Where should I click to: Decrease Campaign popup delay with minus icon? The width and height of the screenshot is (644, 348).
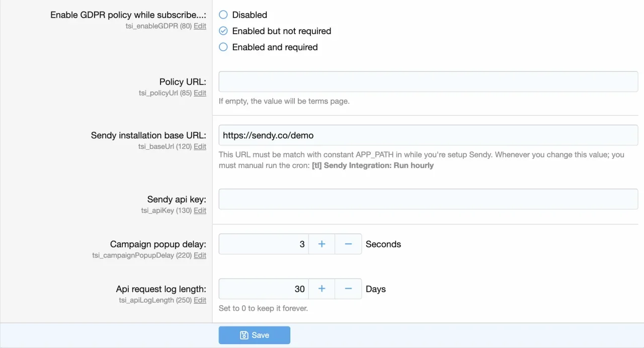click(348, 244)
